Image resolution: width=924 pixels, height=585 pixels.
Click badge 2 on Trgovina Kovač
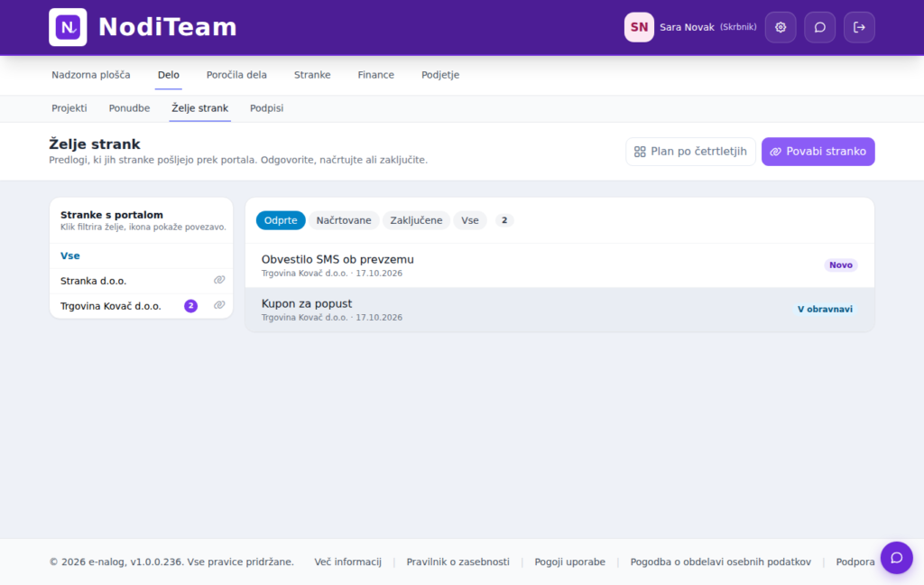[191, 306]
